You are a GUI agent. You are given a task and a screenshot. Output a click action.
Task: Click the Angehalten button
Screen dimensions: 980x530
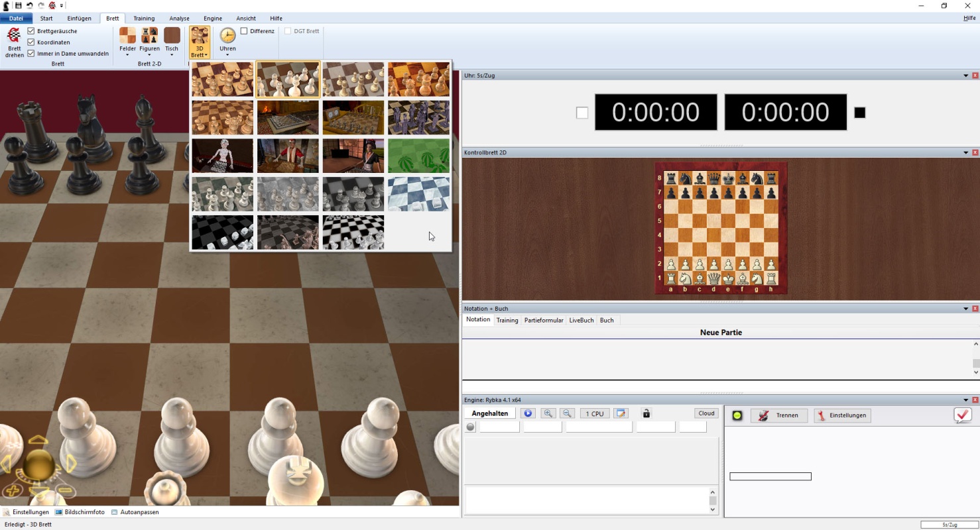pyautogui.click(x=490, y=413)
